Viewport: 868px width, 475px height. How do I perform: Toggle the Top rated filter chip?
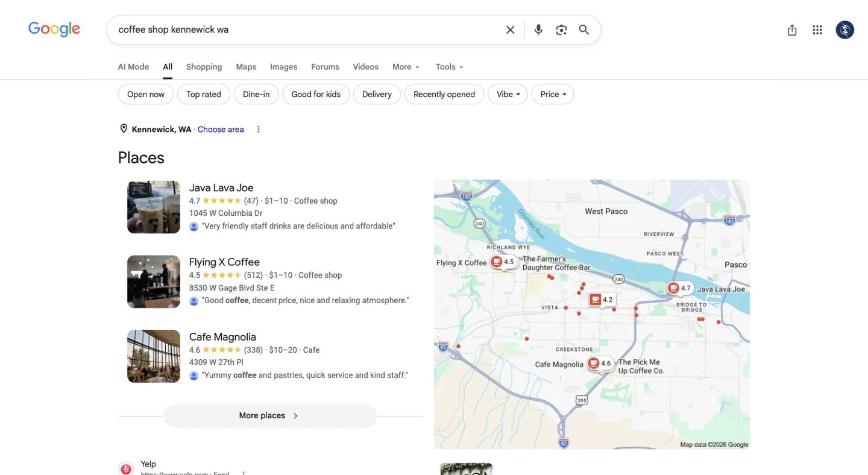tap(204, 94)
